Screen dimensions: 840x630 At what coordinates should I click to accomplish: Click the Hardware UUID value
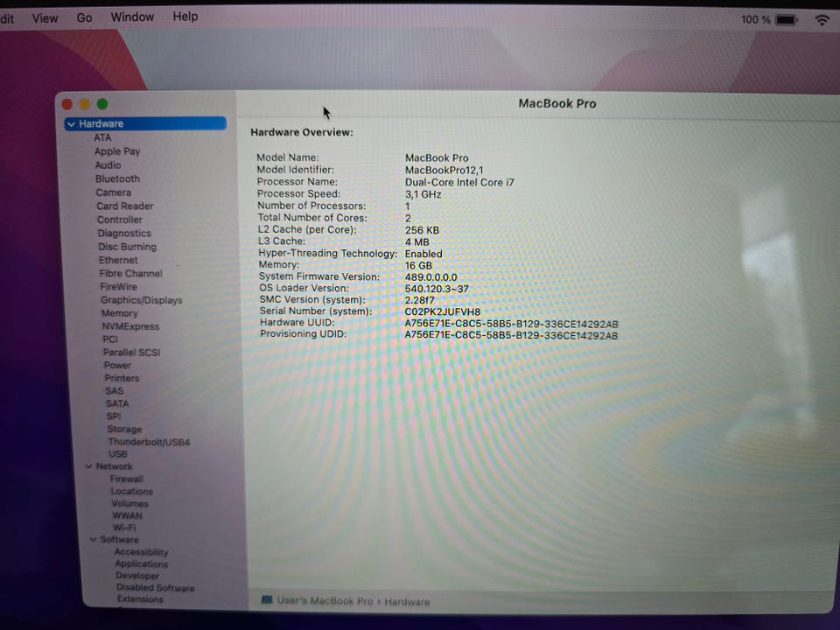coord(511,324)
